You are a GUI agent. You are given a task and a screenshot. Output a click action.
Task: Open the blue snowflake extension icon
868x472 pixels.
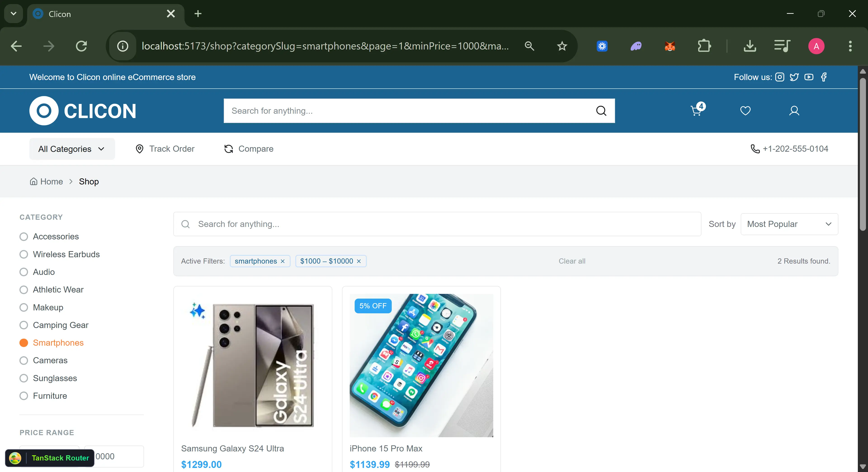pos(602,46)
